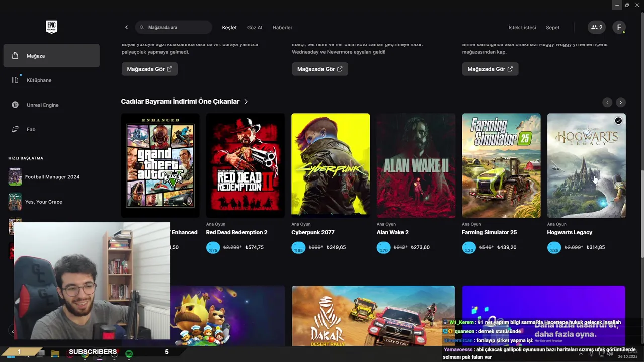Image resolution: width=644 pixels, height=362 pixels.
Task: Show previous carousel items arrow
Action: click(x=607, y=102)
